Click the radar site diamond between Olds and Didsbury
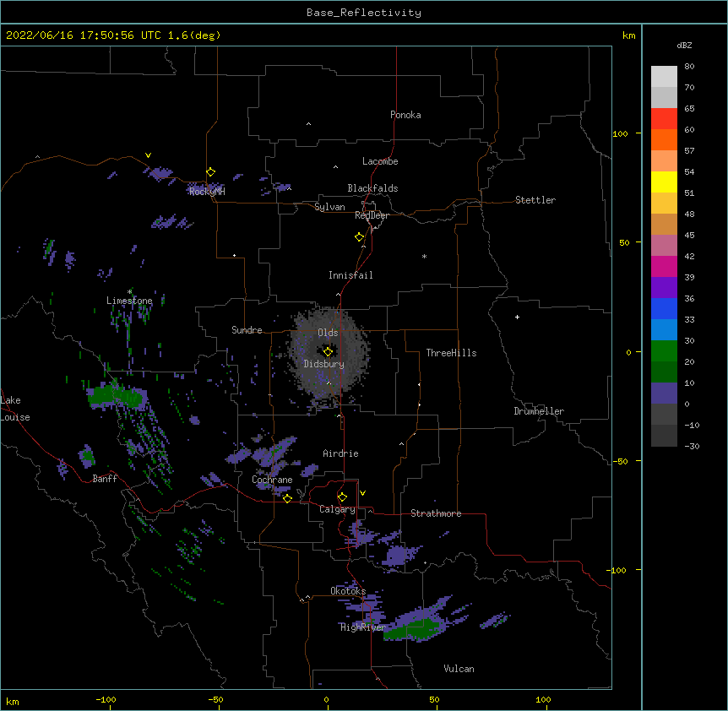 click(x=328, y=352)
